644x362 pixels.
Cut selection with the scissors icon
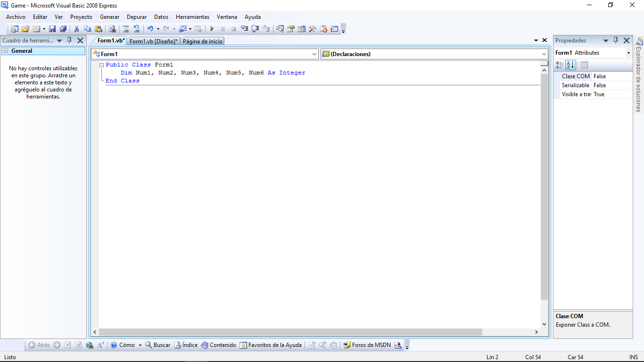pyautogui.click(x=76, y=29)
